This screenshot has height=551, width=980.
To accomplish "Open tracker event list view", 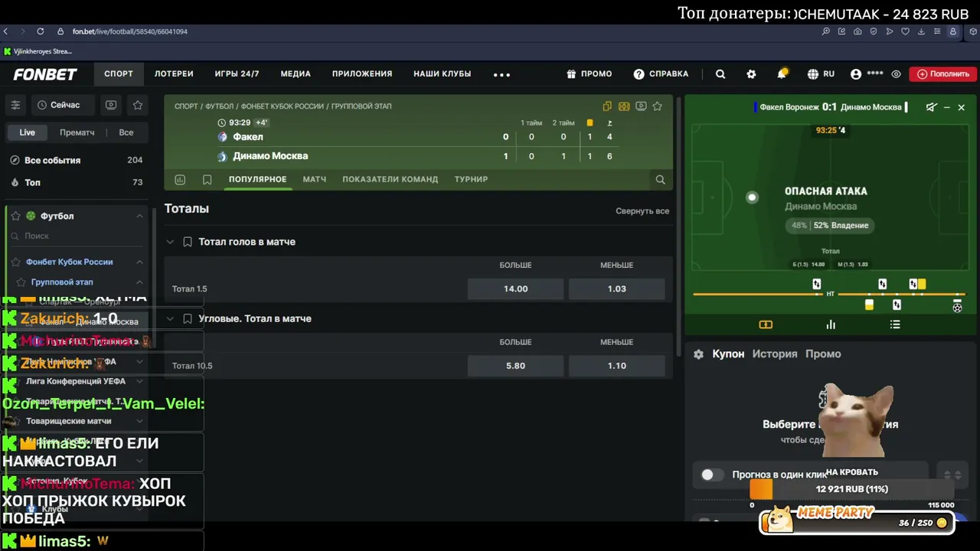I will click(x=895, y=324).
